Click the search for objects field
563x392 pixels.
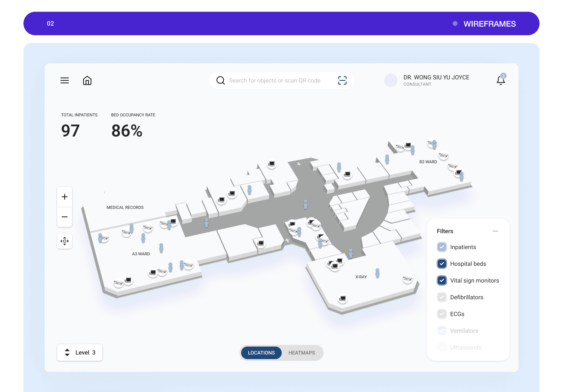tap(275, 80)
